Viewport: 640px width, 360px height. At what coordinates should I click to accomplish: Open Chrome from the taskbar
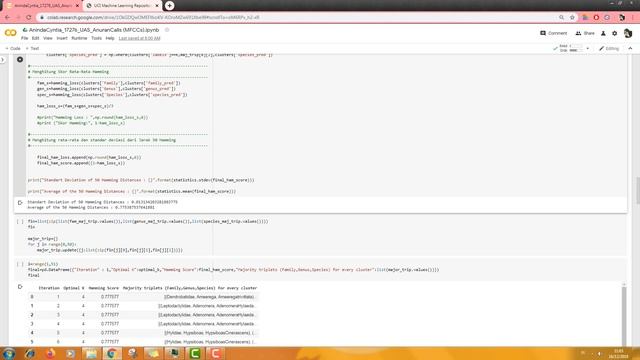pos(112,353)
